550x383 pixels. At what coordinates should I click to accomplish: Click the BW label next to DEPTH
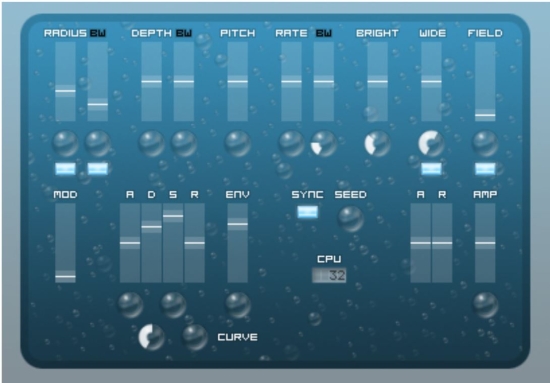184,33
